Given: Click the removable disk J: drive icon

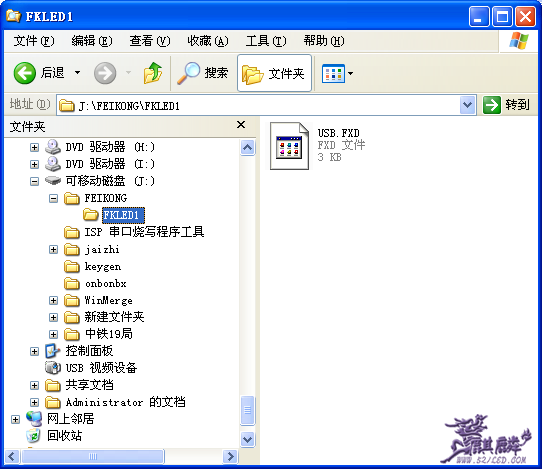Looking at the screenshot, I should tap(53, 180).
